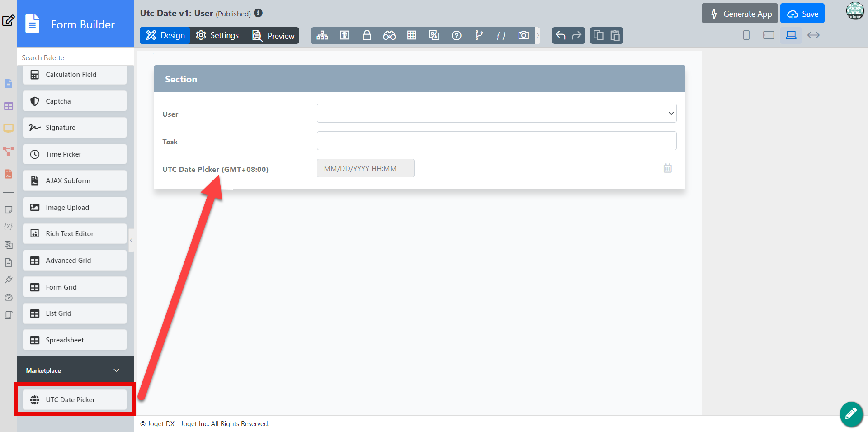The image size is (868, 432).
Task: Expand more toolbar items chevron
Action: pos(538,35)
